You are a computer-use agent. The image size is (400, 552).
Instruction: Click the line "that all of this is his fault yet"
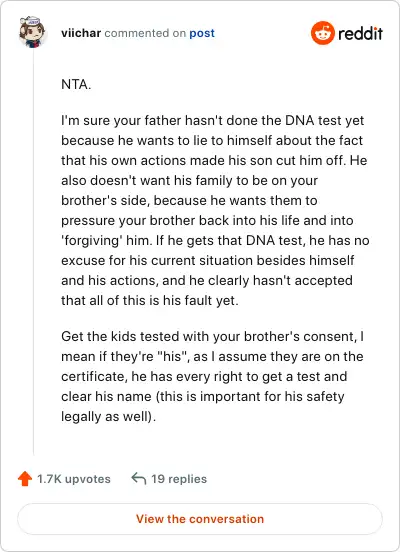tap(150, 301)
